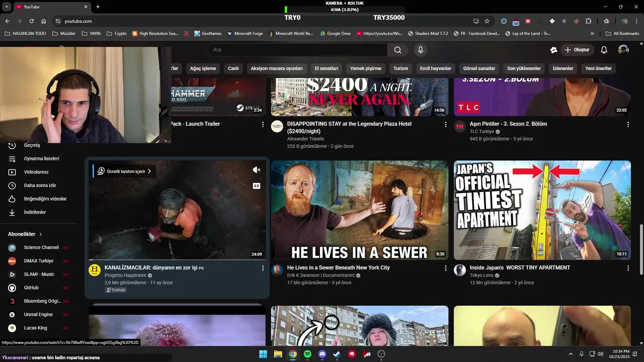Select the Evcil hayvanlar filter chip
Image resolution: width=644 pixels, height=362 pixels.
[436, 68]
